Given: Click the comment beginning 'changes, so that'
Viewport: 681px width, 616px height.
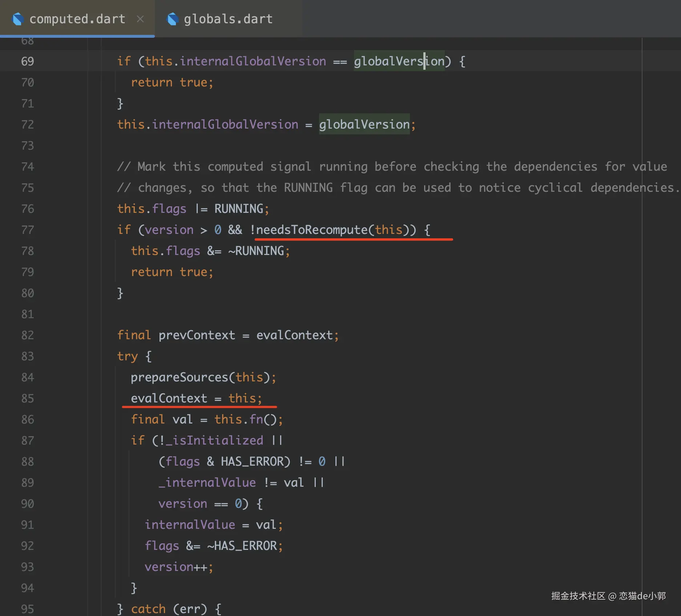Looking at the screenshot, I should (x=398, y=188).
